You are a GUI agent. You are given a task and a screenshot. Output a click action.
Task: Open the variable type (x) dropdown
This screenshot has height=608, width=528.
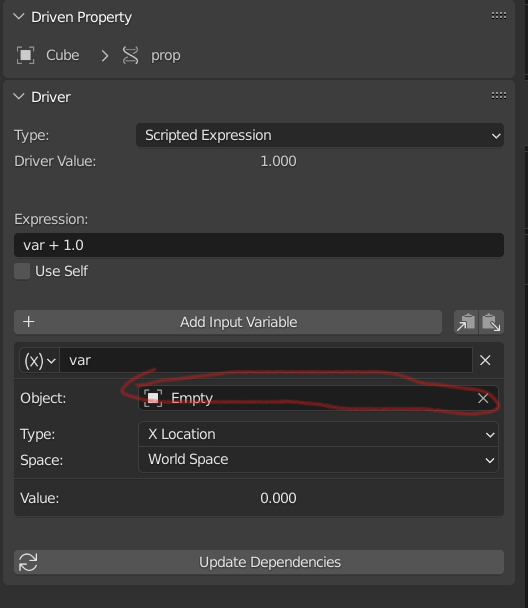(40, 360)
